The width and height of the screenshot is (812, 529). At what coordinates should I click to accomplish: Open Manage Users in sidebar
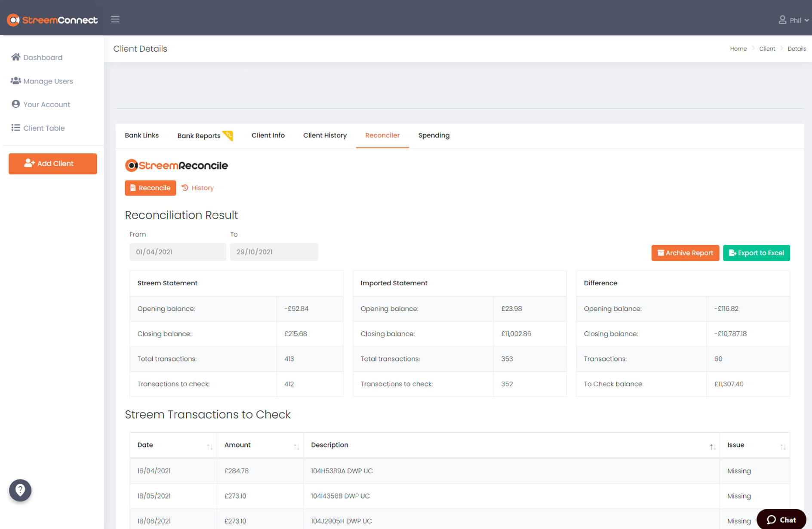tap(42, 81)
